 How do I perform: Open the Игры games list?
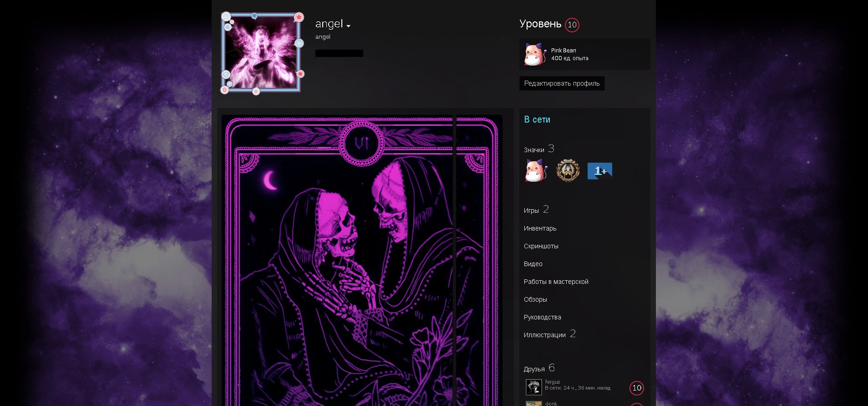[531, 211]
